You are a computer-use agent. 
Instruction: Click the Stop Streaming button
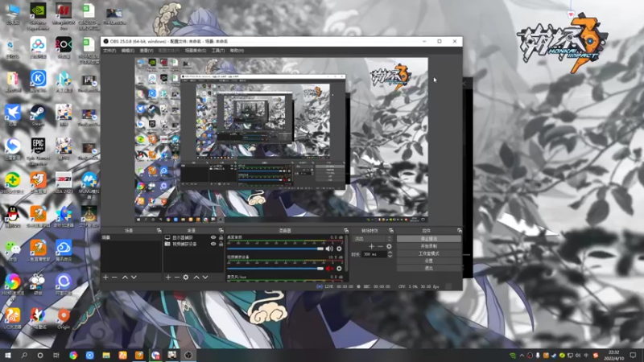(429, 239)
